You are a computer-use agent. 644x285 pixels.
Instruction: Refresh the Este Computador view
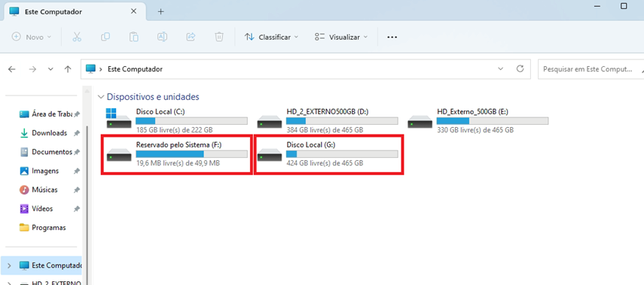click(x=520, y=69)
